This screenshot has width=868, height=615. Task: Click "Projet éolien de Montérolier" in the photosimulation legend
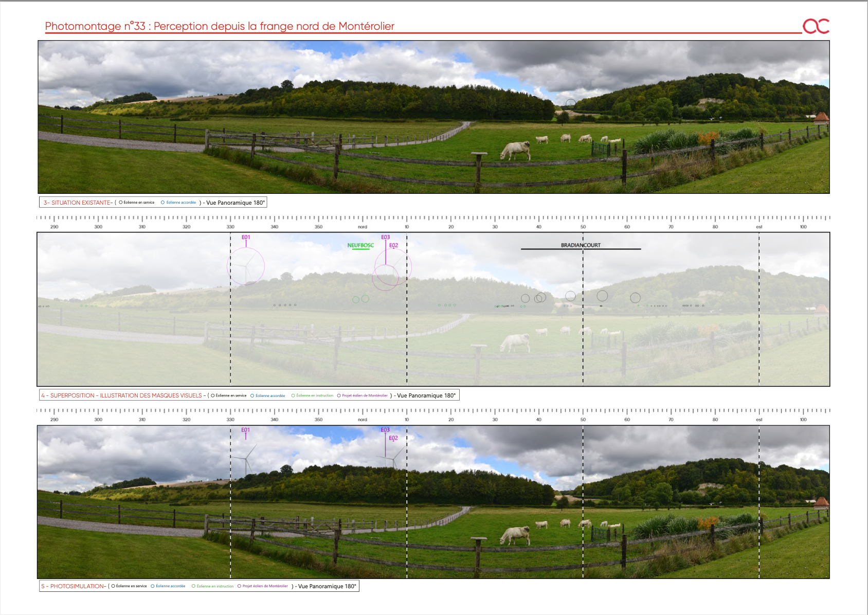click(265, 586)
